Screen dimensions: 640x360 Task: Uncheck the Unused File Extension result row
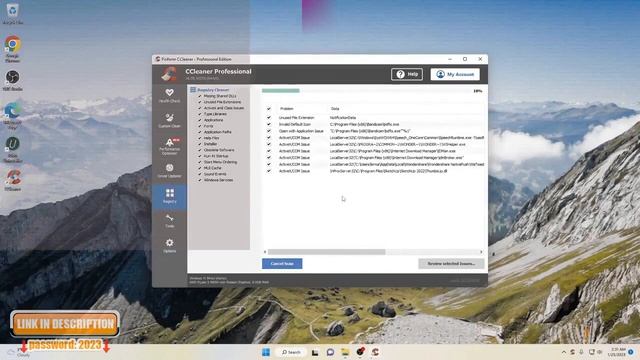[x=269, y=118]
